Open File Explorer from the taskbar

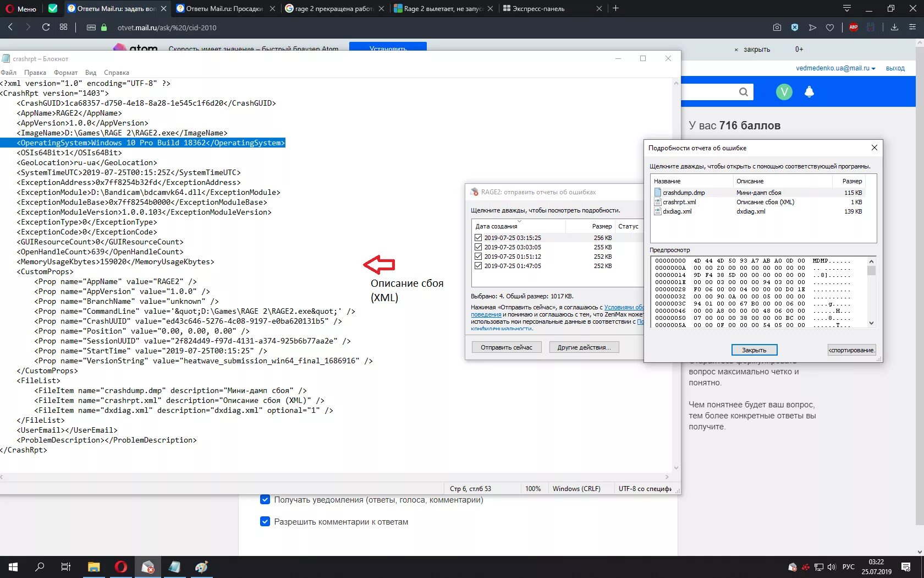94,567
